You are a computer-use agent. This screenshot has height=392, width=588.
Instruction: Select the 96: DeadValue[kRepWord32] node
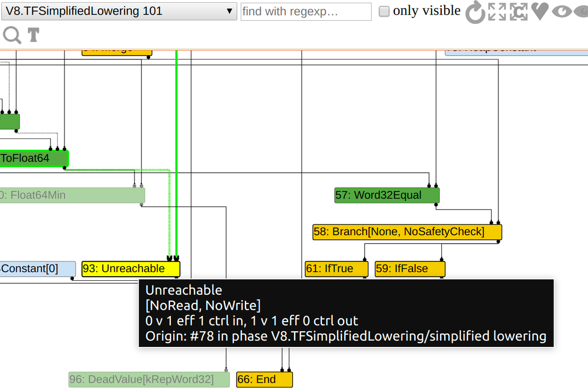pyautogui.click(x=149, y=380)
